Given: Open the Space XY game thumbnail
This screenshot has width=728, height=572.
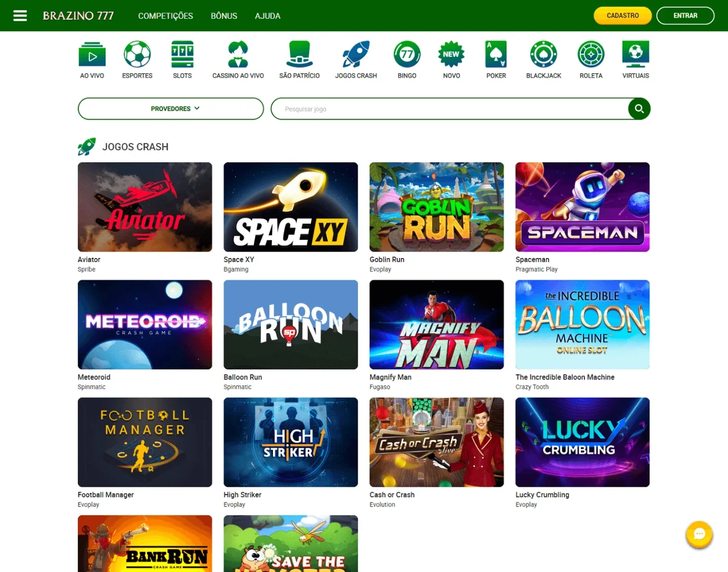Looking at the screenshot, I should [291, 207].
